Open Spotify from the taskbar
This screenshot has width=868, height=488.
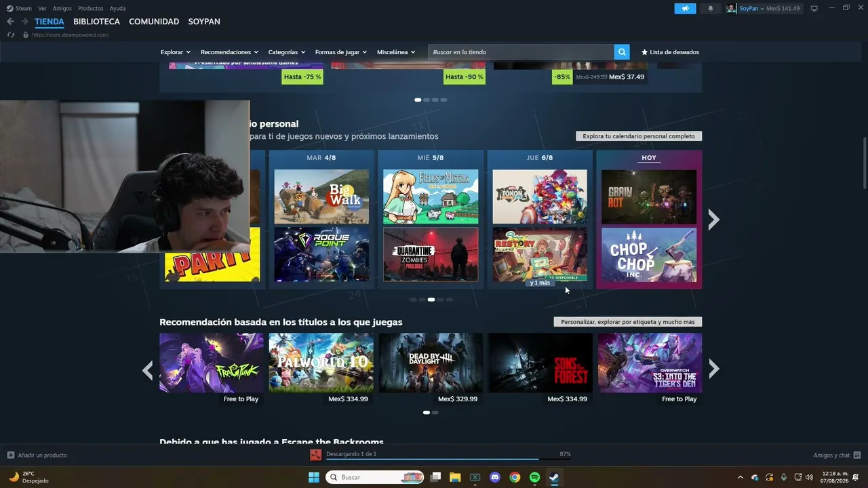coord(534,477)
